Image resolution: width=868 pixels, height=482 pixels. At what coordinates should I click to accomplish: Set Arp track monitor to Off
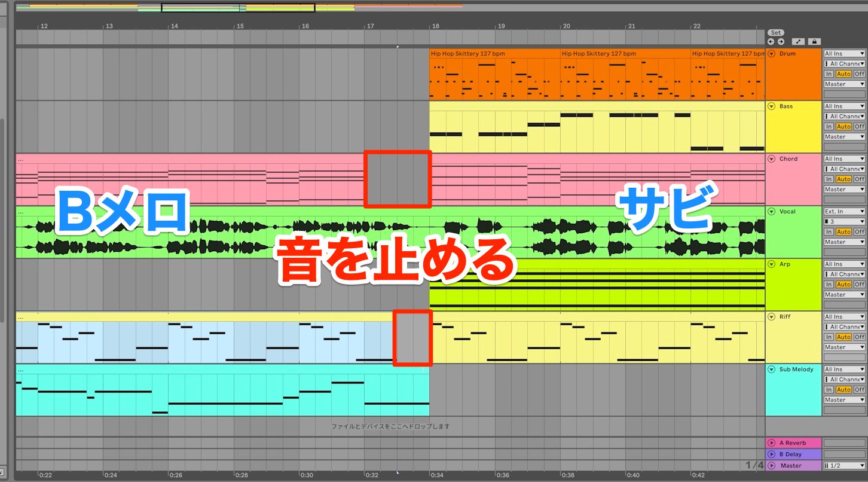pos(859,285)
